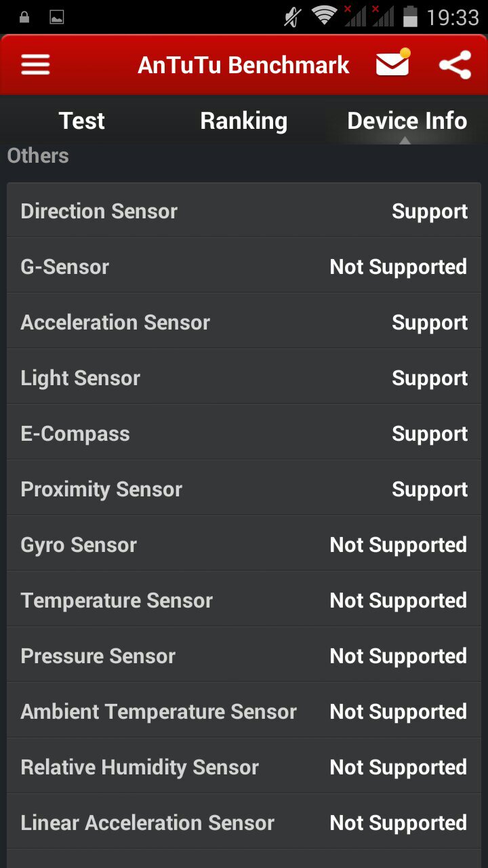Tap the screenshot notification image icon
488x868 pixels.
tap(57, 17)
